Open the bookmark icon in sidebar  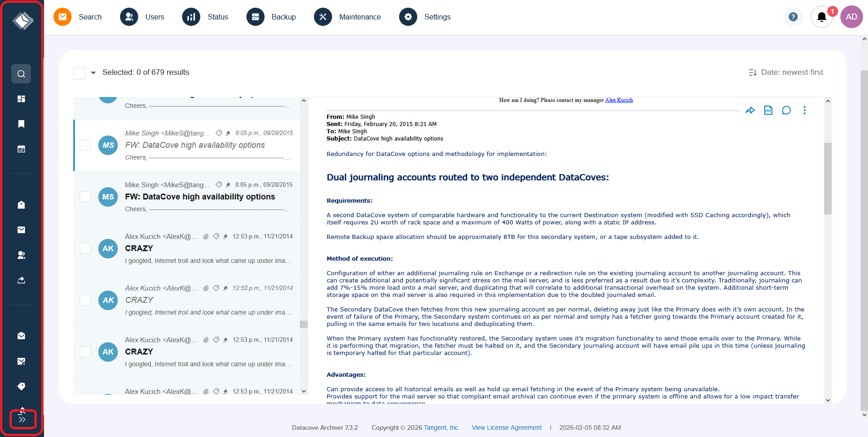[21, 124]
